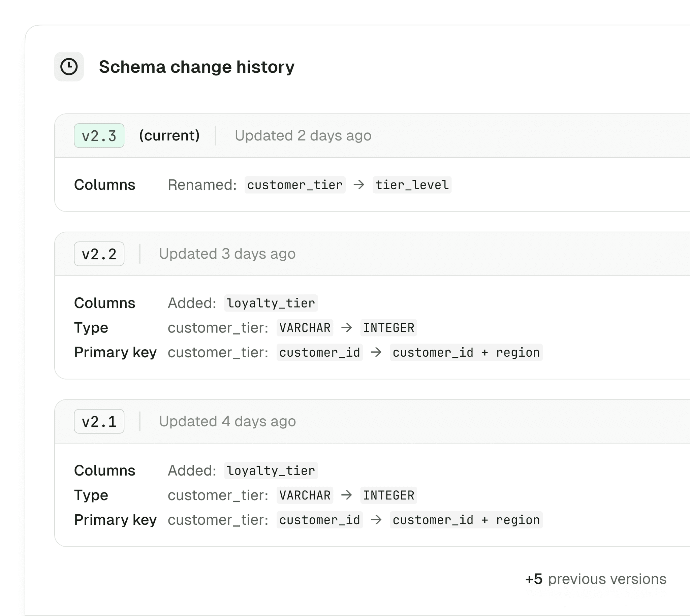
Task: Click VARCHAR type chip in v2.1
Action: click(304, 495)
